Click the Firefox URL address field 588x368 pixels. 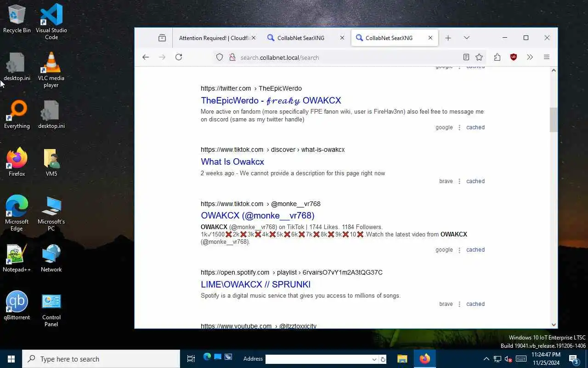tap(349, 57)
